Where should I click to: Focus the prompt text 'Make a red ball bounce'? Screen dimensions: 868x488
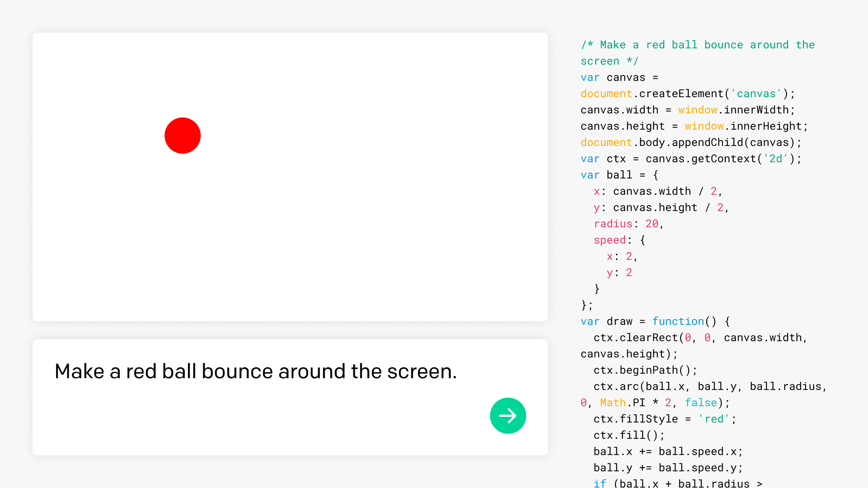pyautogui.click(x=255, y=372)
